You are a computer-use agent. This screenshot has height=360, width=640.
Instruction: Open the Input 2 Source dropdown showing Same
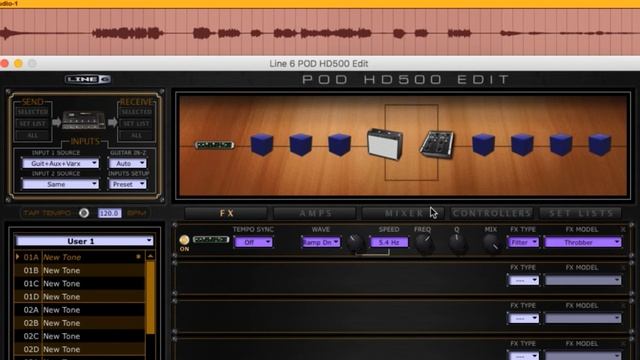[60, 184]
